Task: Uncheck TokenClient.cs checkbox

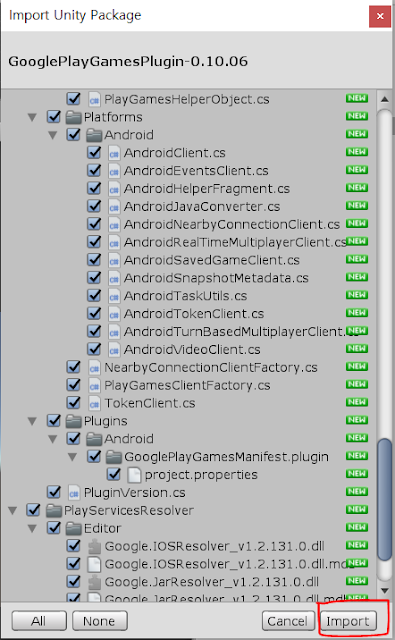Action: point(73,403)
